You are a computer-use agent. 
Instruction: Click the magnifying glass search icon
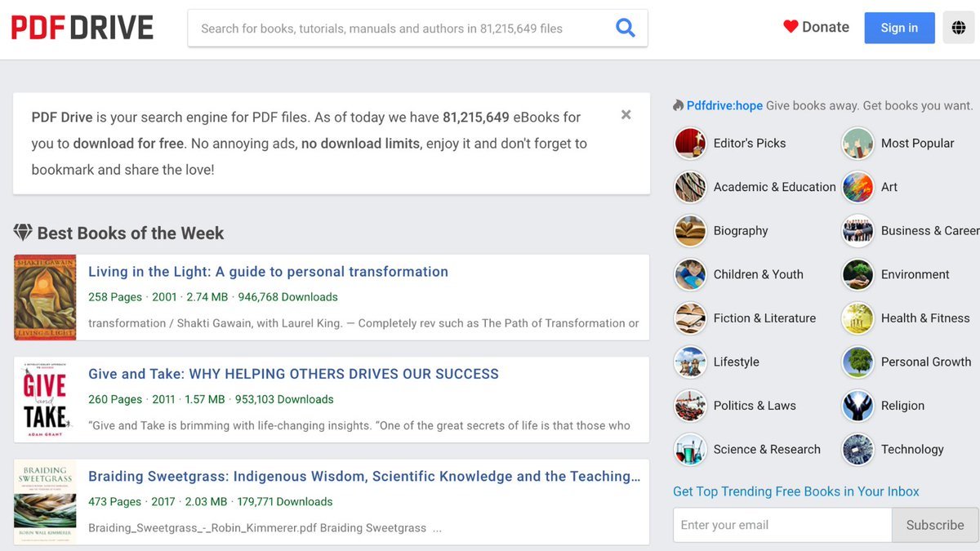tap(625, 29)
